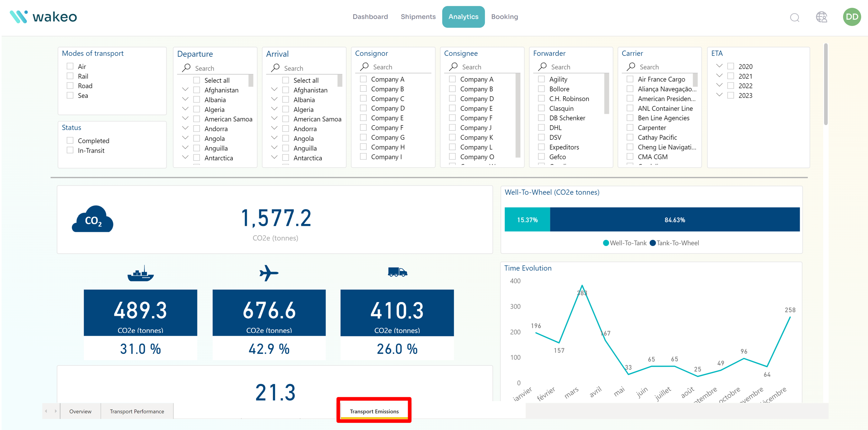868x430 pixels.
Task: Check the Completed status filter
Action: pos(70,140)
